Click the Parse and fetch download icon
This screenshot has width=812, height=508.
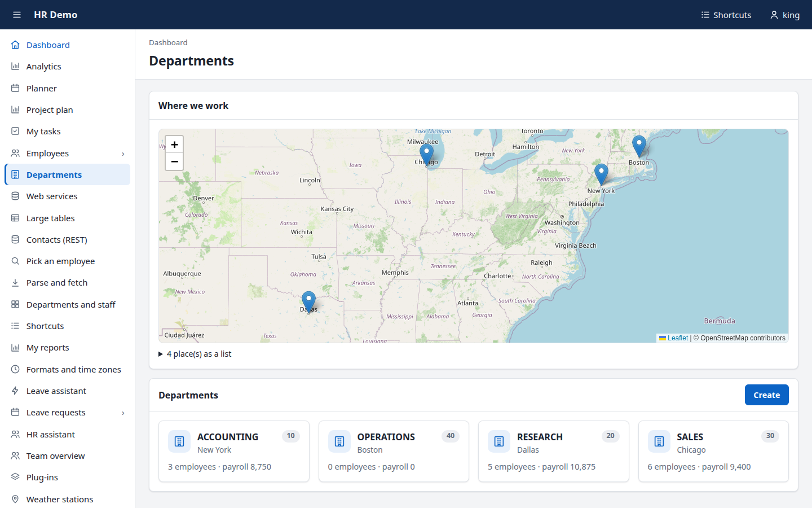click(x=15, y=283)
